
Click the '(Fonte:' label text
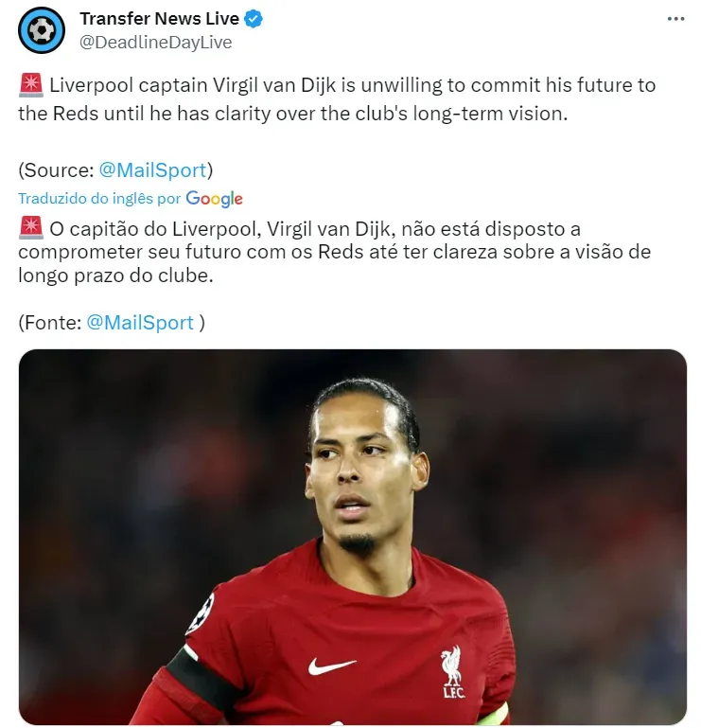click(50, 323)
